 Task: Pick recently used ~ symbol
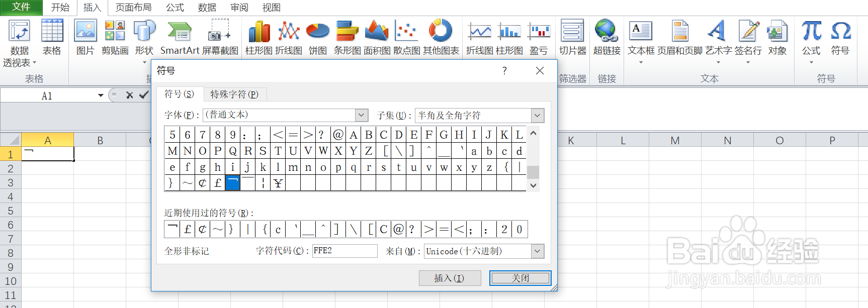217,230
